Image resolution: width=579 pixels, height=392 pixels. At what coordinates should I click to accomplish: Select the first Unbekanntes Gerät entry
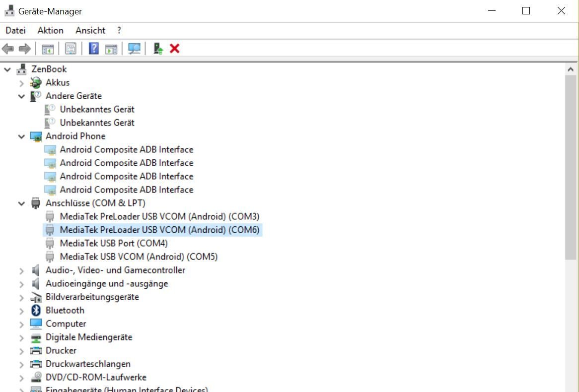tap(97, 109)
